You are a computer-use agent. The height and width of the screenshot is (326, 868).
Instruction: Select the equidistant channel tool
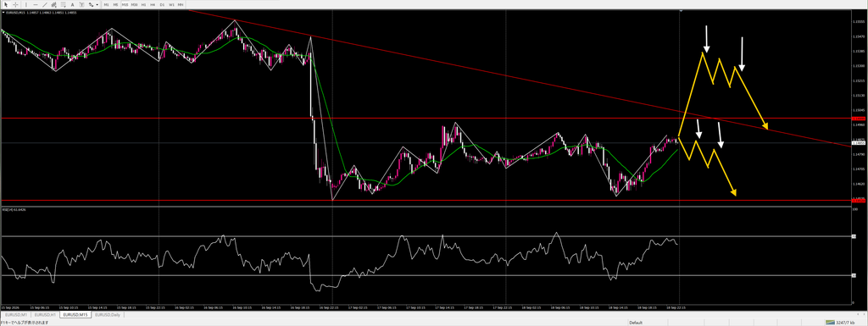click(53, 4)
